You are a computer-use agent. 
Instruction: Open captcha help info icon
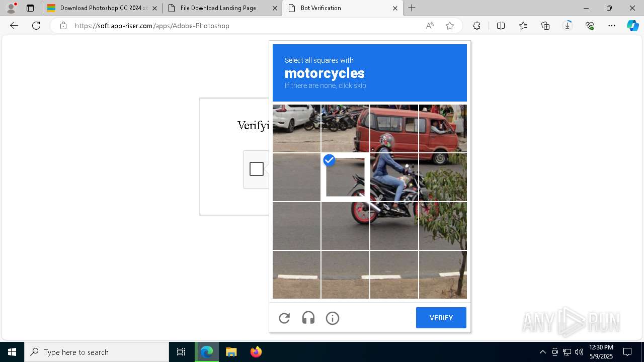pos(333,318)
